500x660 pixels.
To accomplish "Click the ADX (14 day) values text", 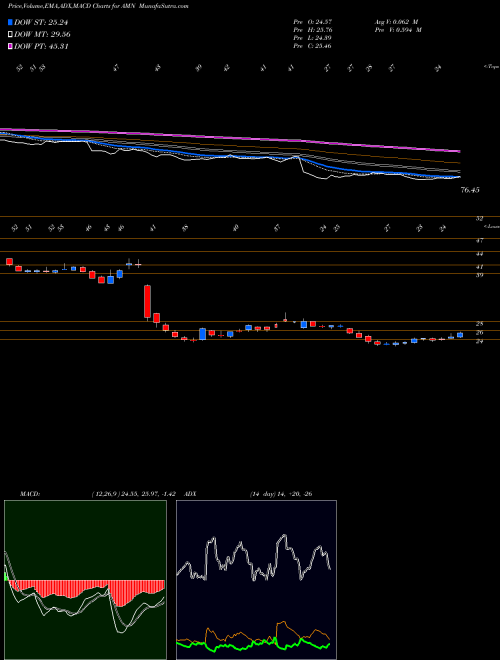I will [x=280, y=494].
